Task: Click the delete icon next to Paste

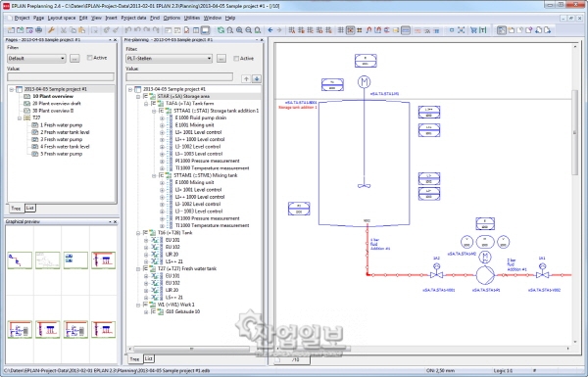Action: pos(95,30)
